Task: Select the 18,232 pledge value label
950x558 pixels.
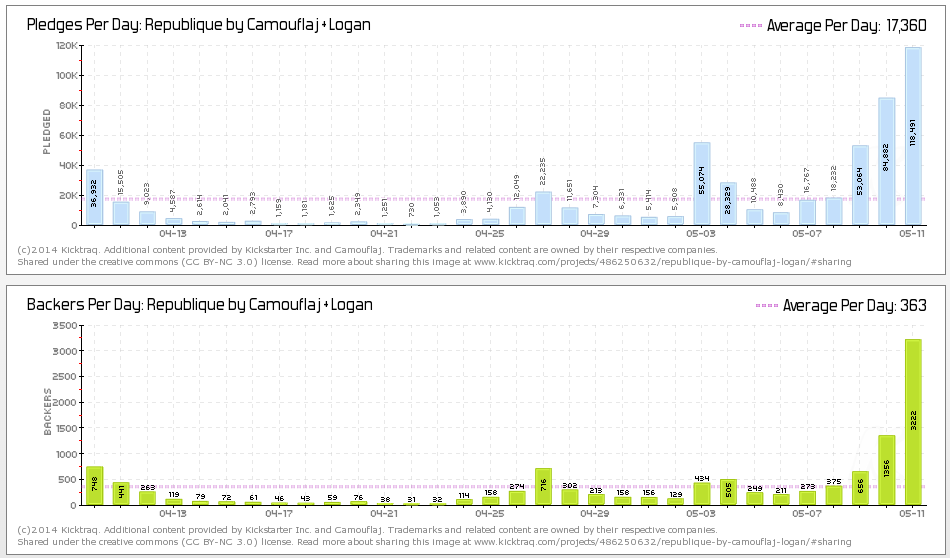Action: click(x=834, y=180)
